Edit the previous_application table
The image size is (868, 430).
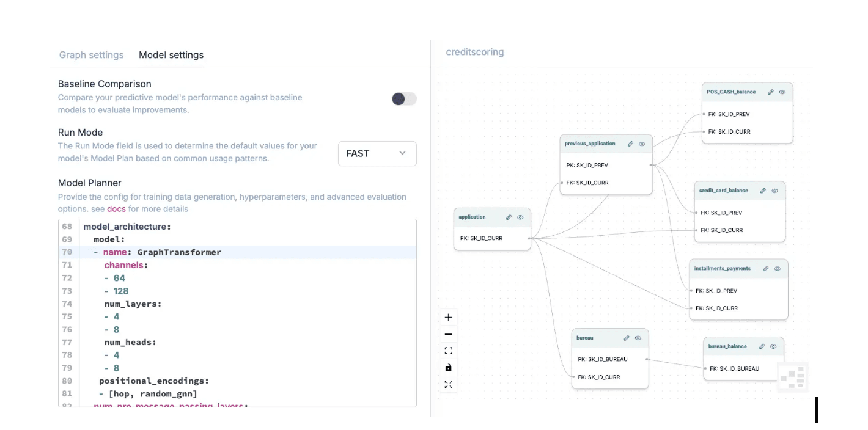coord(630,144)
